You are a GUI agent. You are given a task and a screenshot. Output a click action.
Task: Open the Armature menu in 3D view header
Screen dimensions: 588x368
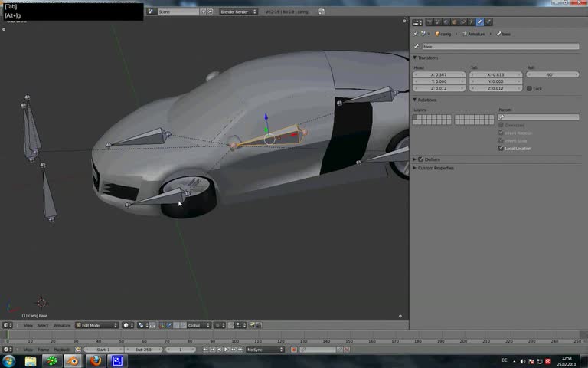(61, 325)
